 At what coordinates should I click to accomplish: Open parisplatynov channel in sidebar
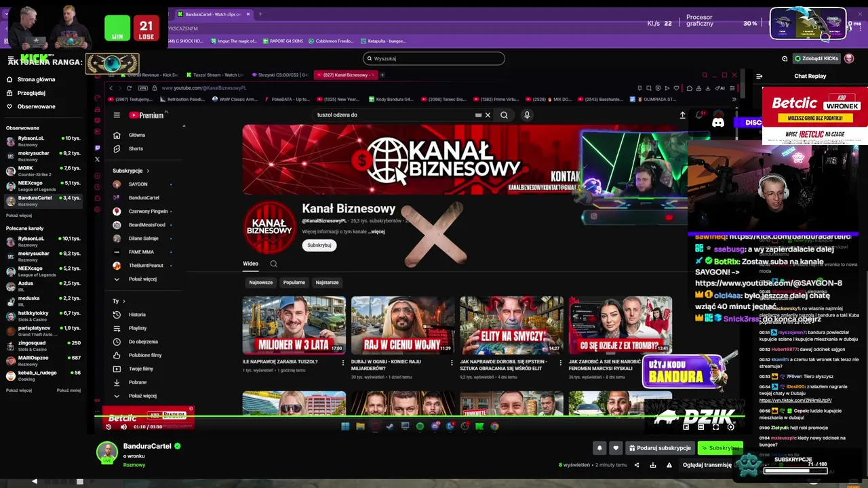[x=43, y=331]
